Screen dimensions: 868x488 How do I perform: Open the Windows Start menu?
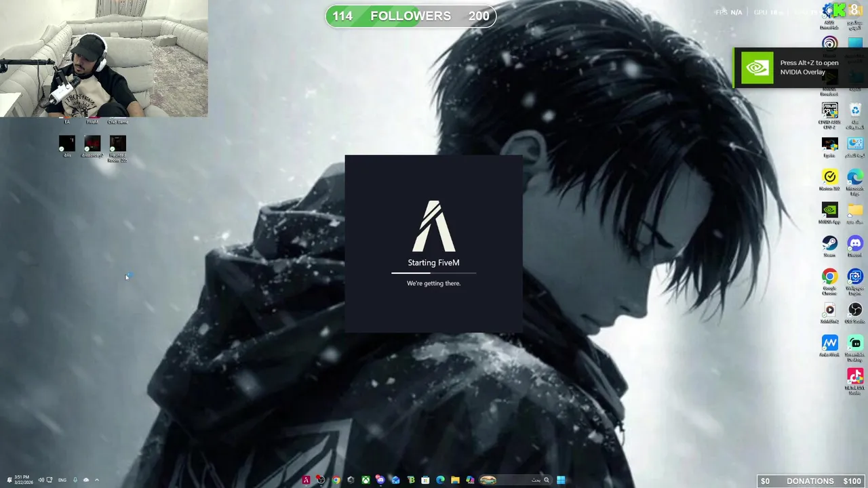click(561, 480)
